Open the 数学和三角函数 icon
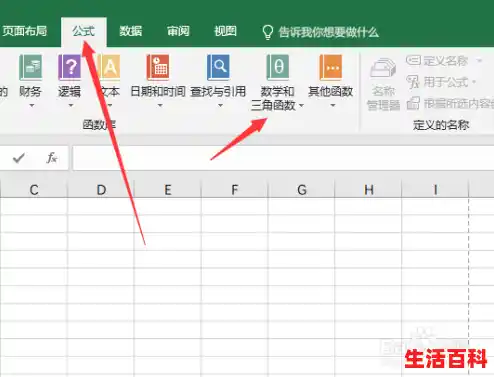494x377 pixels. click(278, 68)
